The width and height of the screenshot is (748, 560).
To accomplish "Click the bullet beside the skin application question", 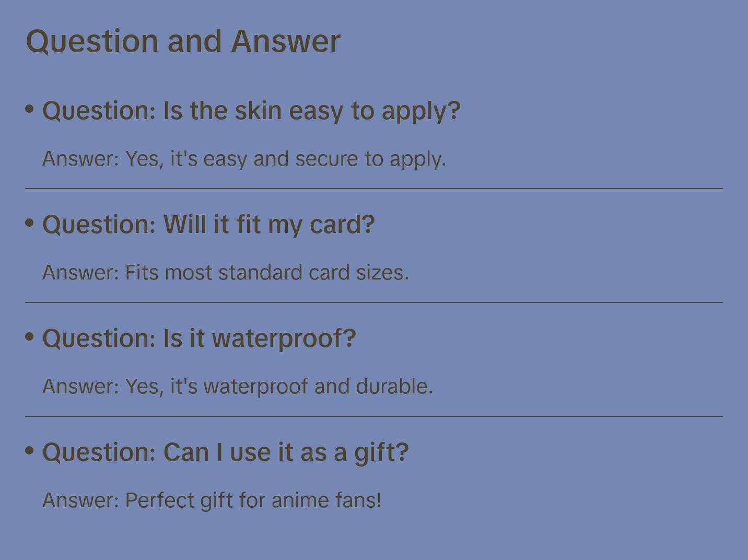I will click(30, 109).
